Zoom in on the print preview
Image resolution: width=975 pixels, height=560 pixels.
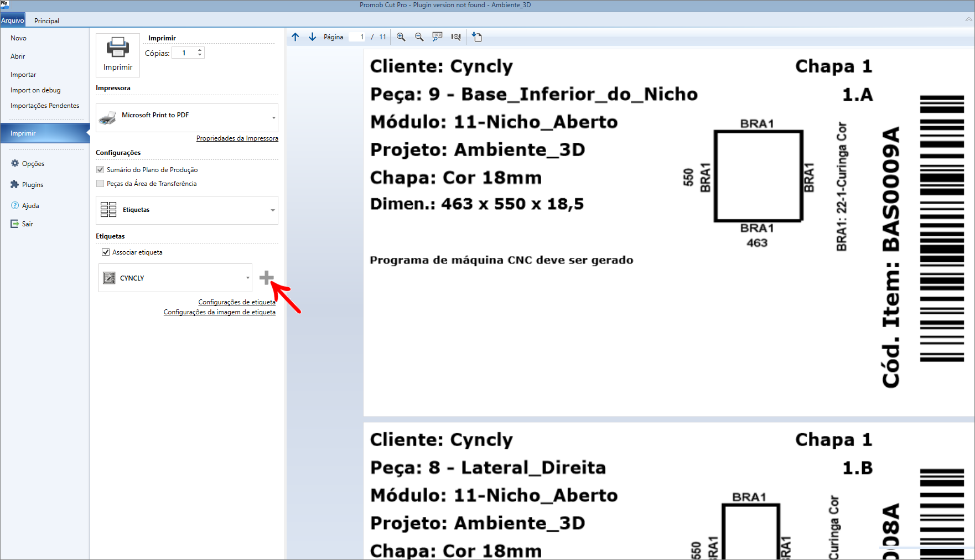click(401, 37)
